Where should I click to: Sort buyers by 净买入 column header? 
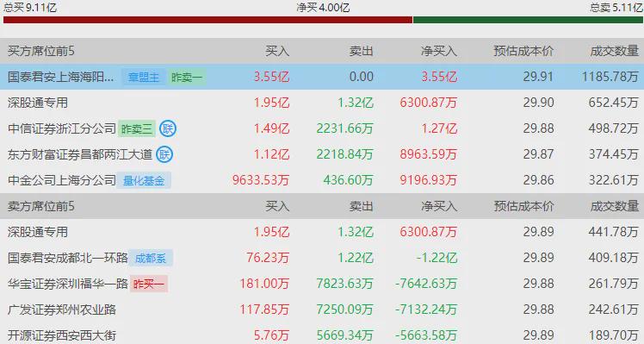point(438,51)
